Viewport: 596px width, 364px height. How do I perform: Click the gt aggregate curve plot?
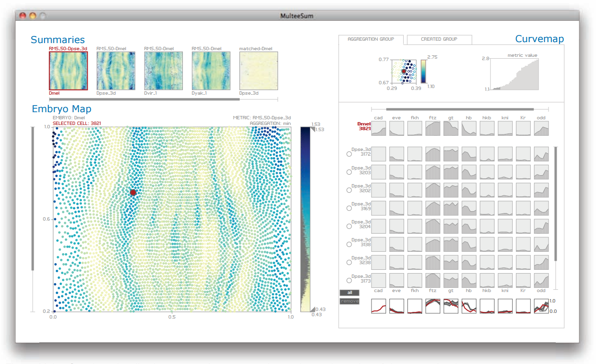click(450, 306)
